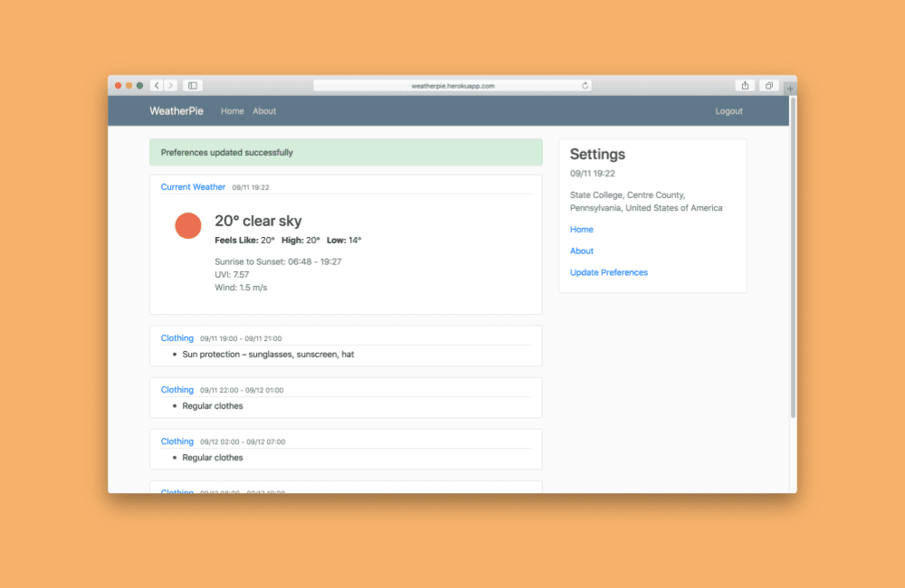
Task: Click the '20° clear sky' heading
Action: click(258, 221)
